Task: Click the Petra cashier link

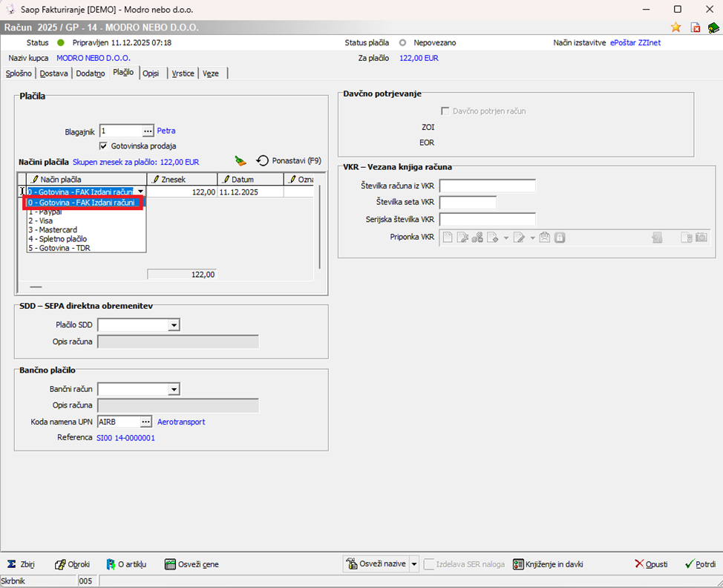Action: pyautogui.click(x=166, y=131)
